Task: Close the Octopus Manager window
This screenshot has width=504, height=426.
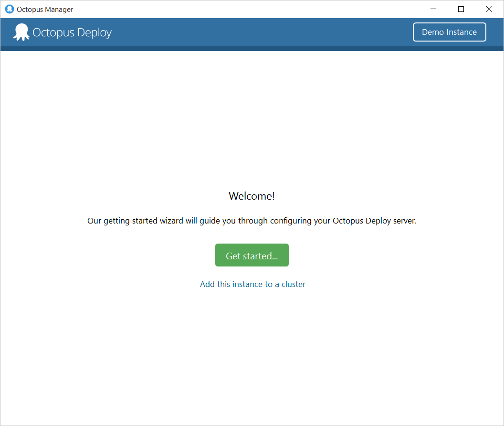Action: click(489, 9)
